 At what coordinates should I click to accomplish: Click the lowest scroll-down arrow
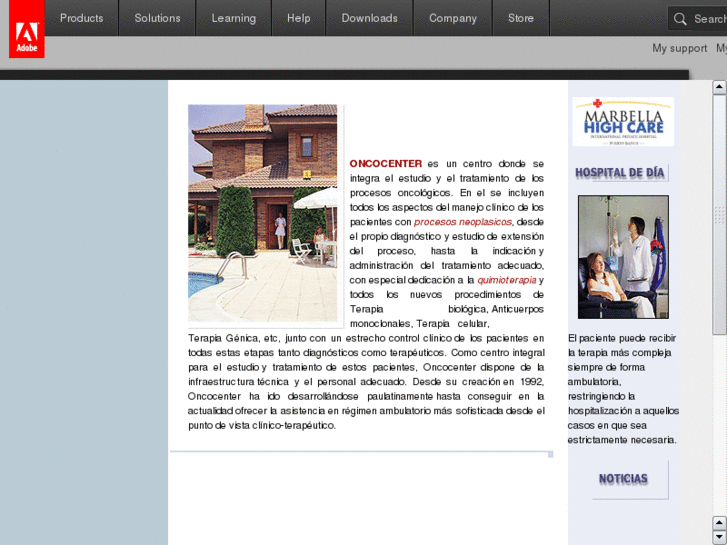coord(719,537)
